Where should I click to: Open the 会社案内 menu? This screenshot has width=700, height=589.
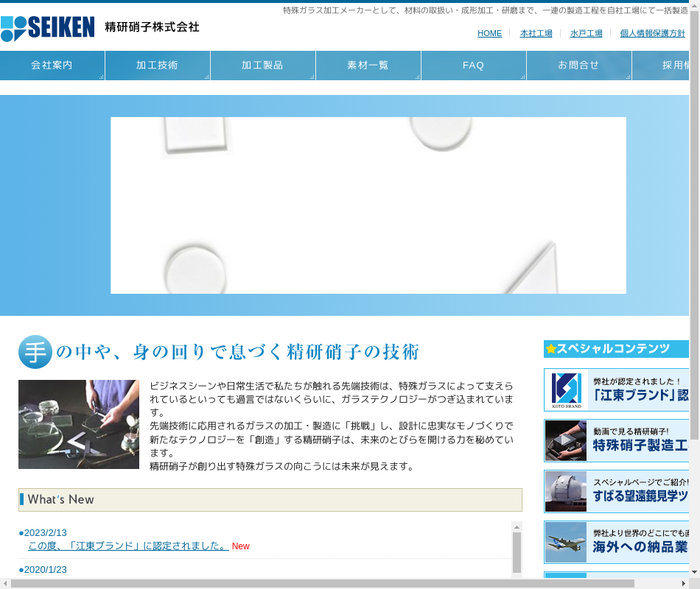click(x=52, y=66)
